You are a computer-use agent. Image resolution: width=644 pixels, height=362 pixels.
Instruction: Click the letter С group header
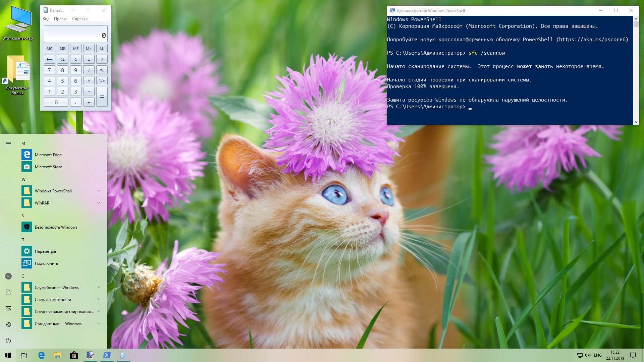tap(23, 276)
